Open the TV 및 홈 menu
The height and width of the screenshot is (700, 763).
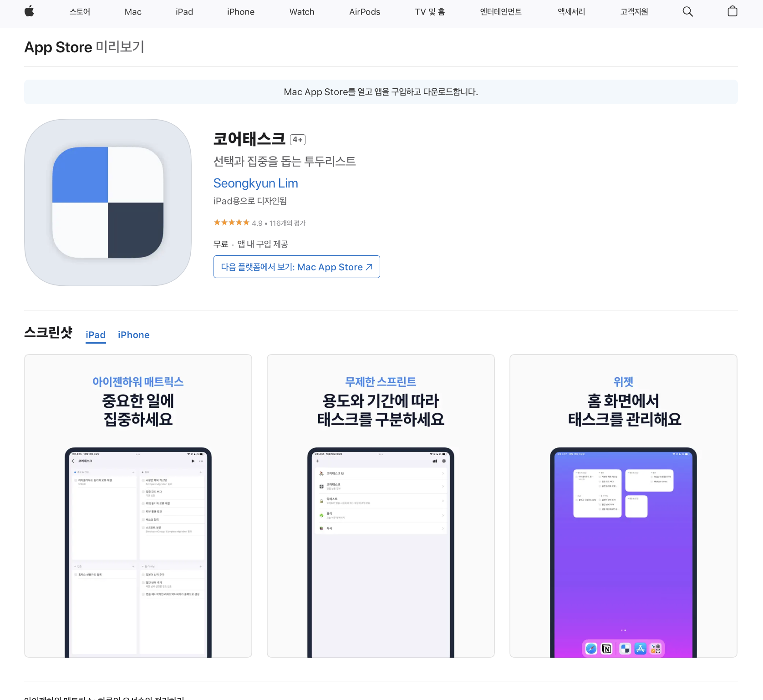point(430,12)
